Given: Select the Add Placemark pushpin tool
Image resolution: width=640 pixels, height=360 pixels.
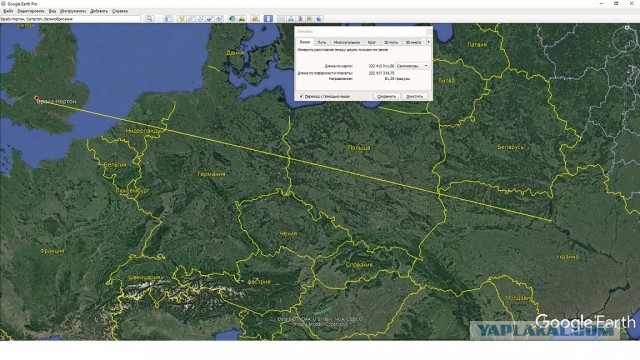Looking at the screenshot, I should click(x=181, y=18).
